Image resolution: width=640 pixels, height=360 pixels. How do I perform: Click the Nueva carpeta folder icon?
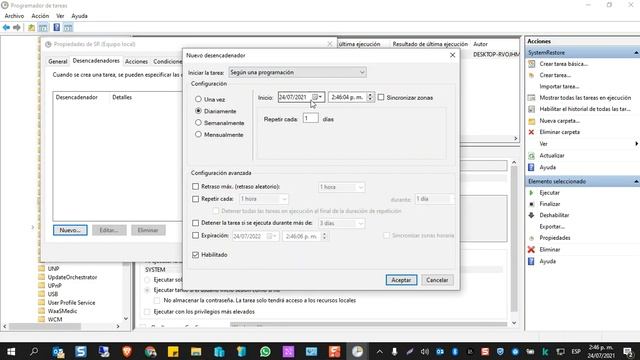click(x=531, y=121)
